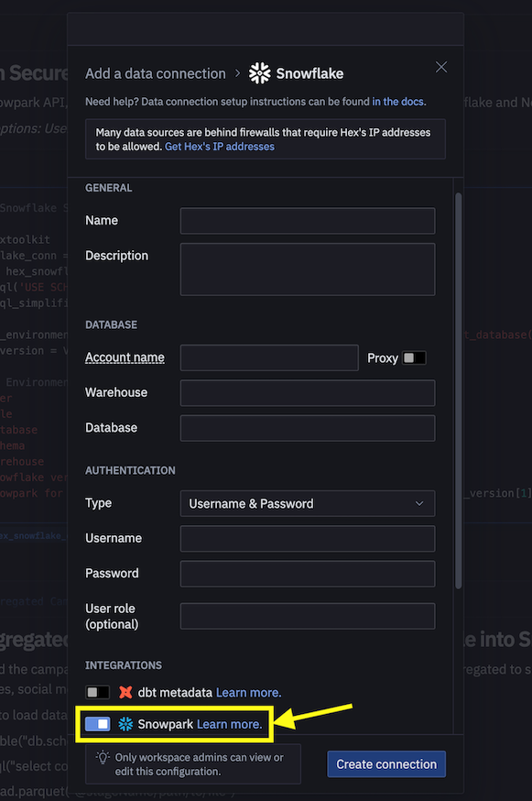The height and width of the screenshot is (801, 532).
Task: Click the Warehouse input field
Action: 308,393
